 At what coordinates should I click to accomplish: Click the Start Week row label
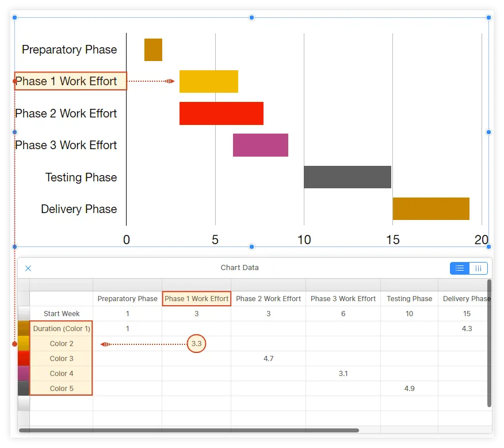[x=62, y=314]
